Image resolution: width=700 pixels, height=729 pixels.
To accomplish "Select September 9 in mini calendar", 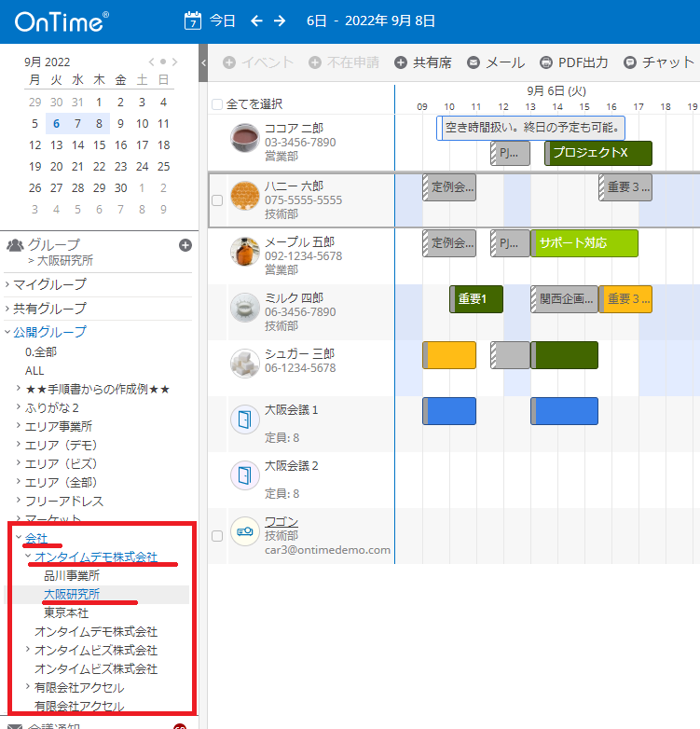I will click(x=120, y=124).
